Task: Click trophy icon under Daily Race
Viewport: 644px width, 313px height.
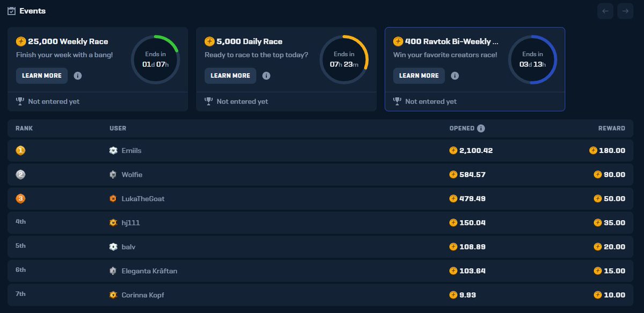Action: 209,101
